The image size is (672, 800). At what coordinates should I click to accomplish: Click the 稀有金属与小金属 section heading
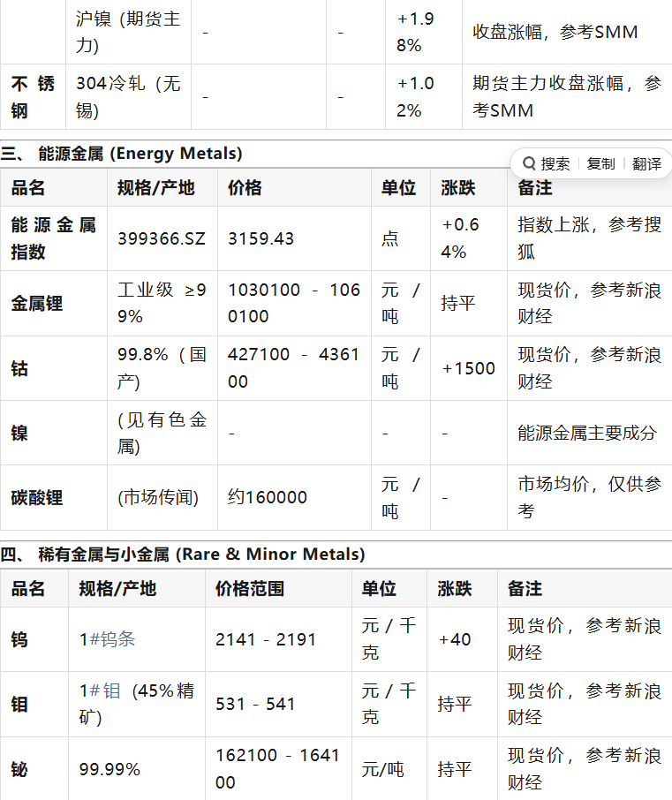201,555
